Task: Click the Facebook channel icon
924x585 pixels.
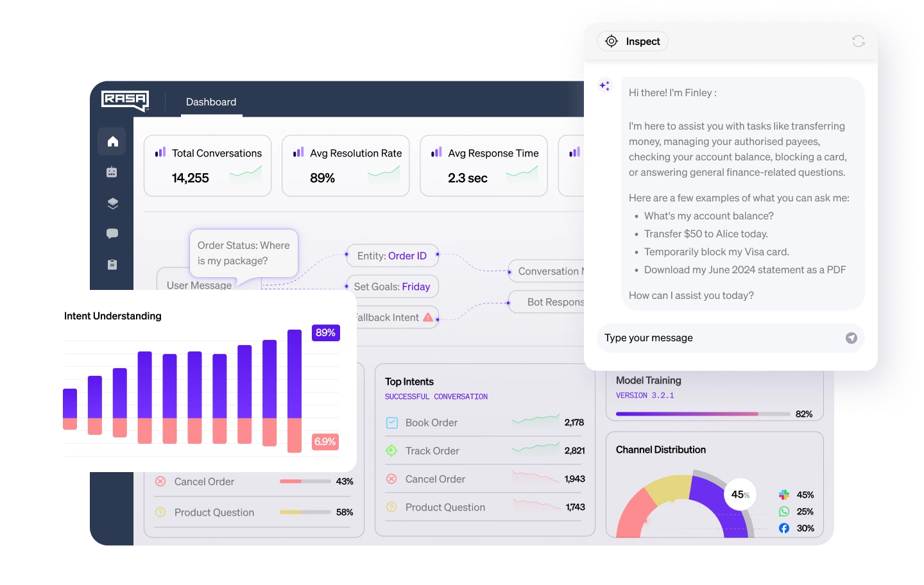Action: coord(784,528)
